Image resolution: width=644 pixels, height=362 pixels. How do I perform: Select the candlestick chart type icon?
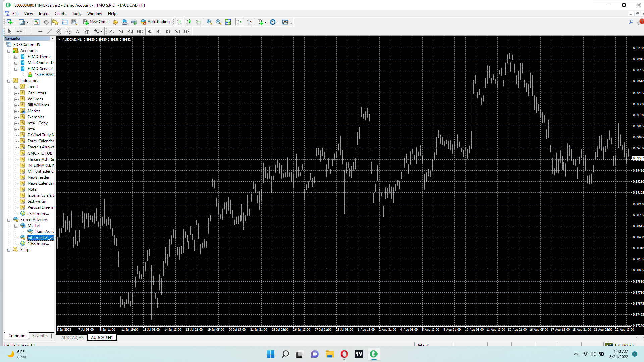click(189, 22)
